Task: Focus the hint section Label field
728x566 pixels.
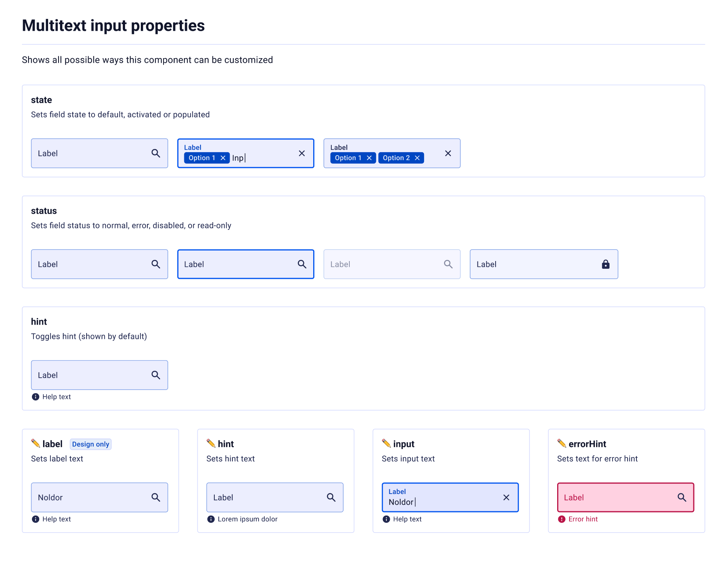Action: pyautogui.click(x=100, y=375)
